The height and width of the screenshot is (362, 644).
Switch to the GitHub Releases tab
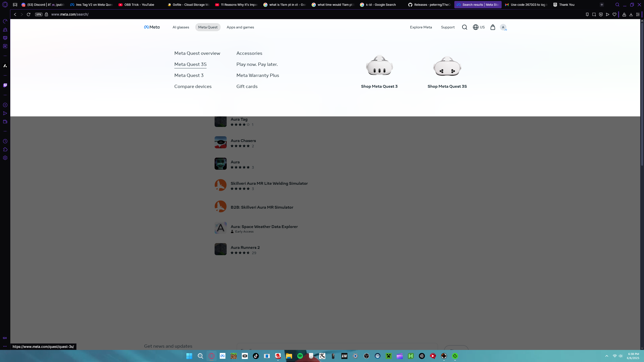click(x=430, y=5)
